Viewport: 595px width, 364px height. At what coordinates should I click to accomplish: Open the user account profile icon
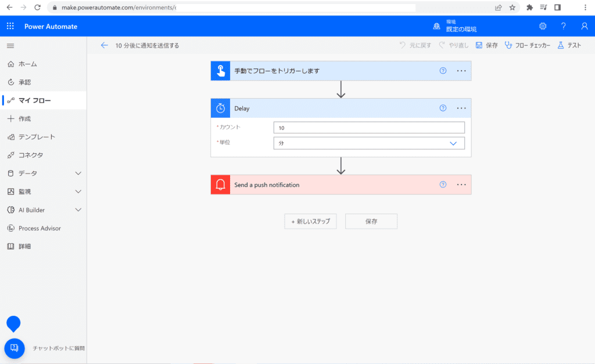click(584, 26)
